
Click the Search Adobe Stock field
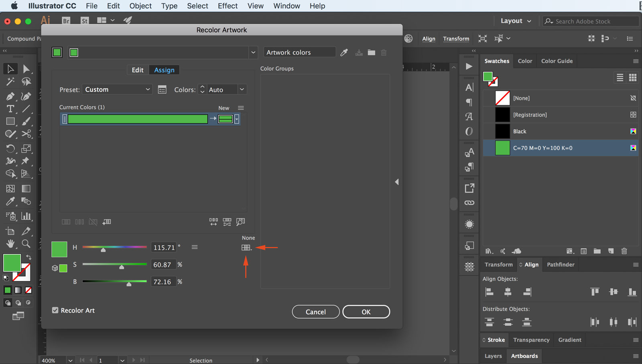tap(590, 21)
